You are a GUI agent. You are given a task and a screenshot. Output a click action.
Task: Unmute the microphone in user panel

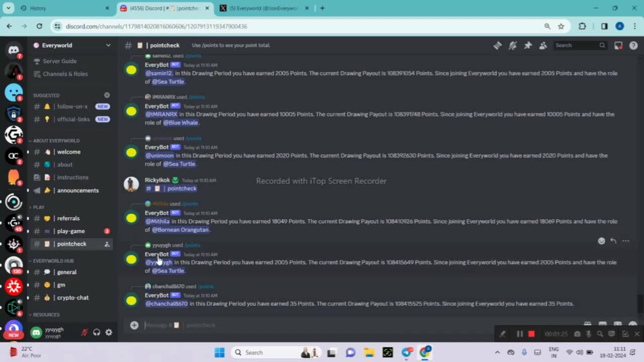85,332
